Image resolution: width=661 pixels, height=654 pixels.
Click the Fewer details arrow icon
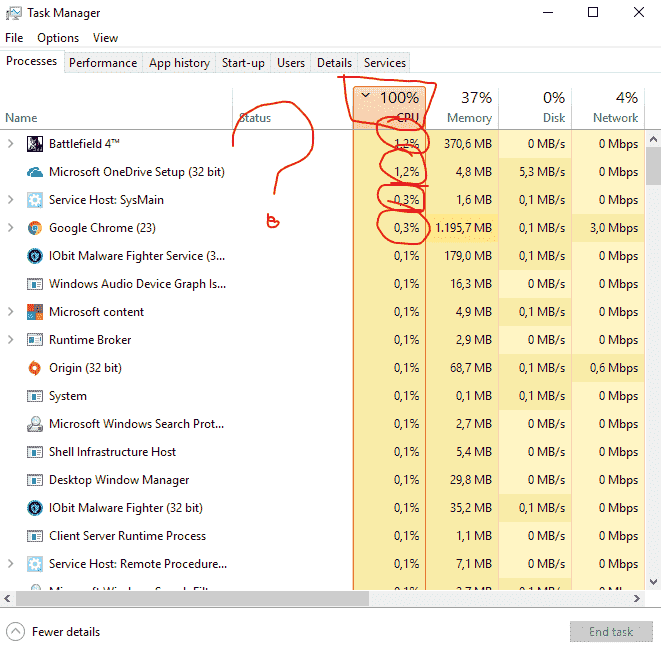tap(16, 632)
